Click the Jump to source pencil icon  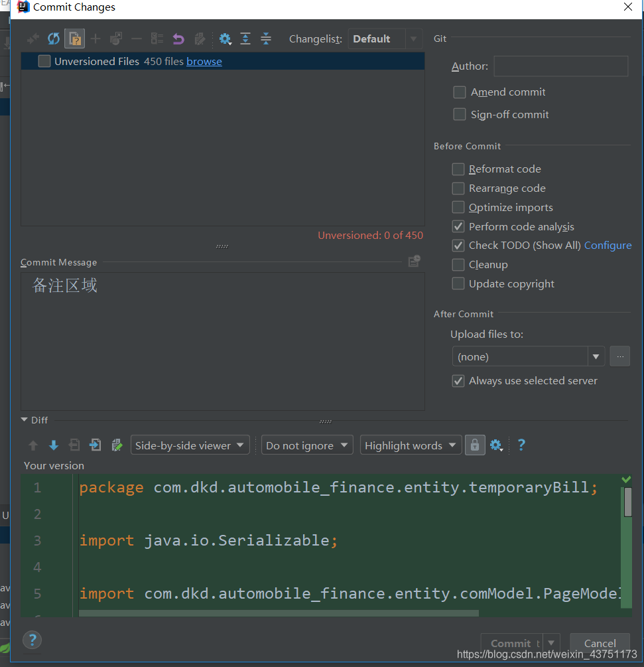pyautogui.click(x=200, y=39)
